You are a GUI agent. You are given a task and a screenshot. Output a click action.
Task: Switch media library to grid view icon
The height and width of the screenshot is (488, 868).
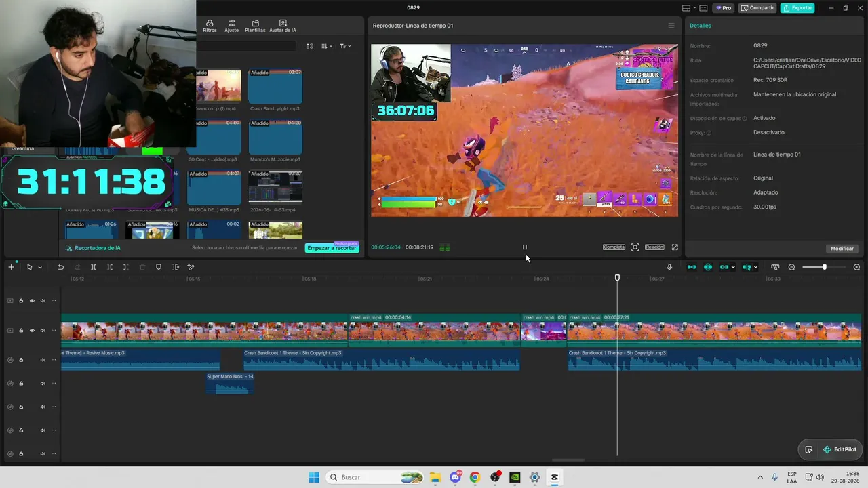click(x=310, y=46)
